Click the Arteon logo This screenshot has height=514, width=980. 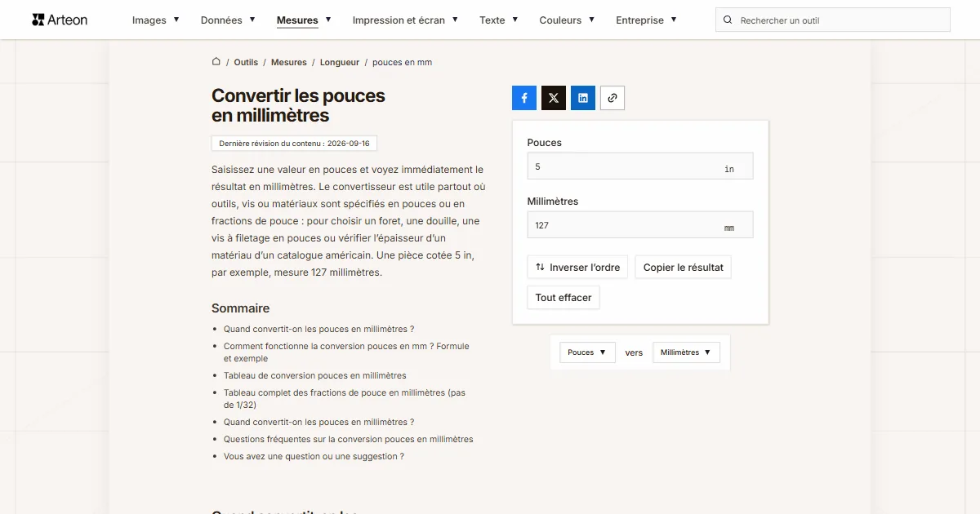pyautogui.click(x=60, y=20)
